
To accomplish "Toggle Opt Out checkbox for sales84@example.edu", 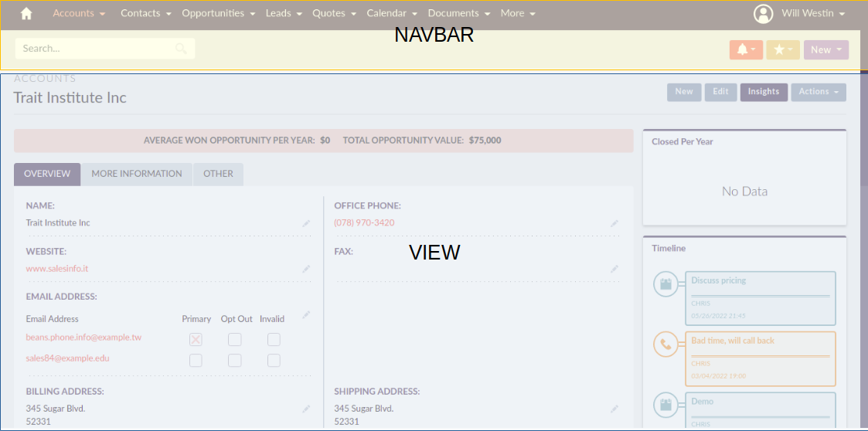I will 235,360.
